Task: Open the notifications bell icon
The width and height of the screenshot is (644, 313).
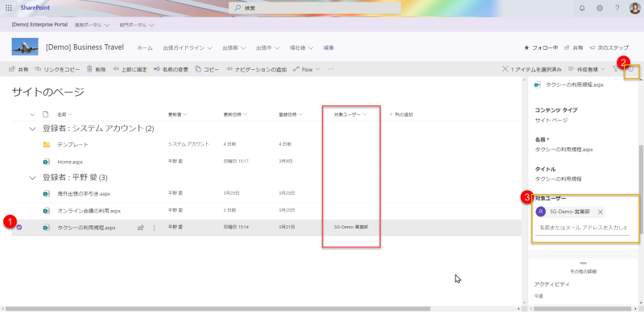Action: tap(582, 8)
